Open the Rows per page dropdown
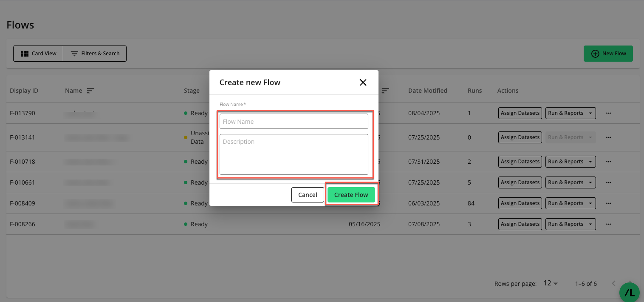The width and height of the screenshot is (644, 302). (550, 283)
